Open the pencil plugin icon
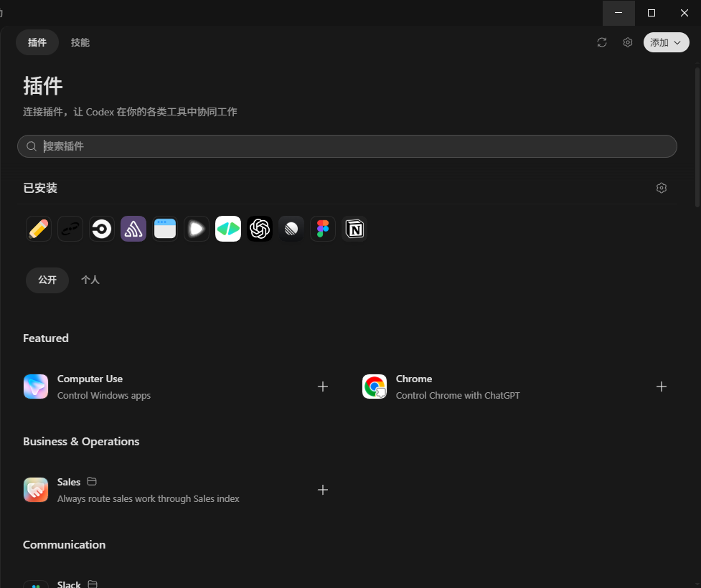The width and height of the screenshot is (701, 588). pyautogui.click(x=39, y=229)
